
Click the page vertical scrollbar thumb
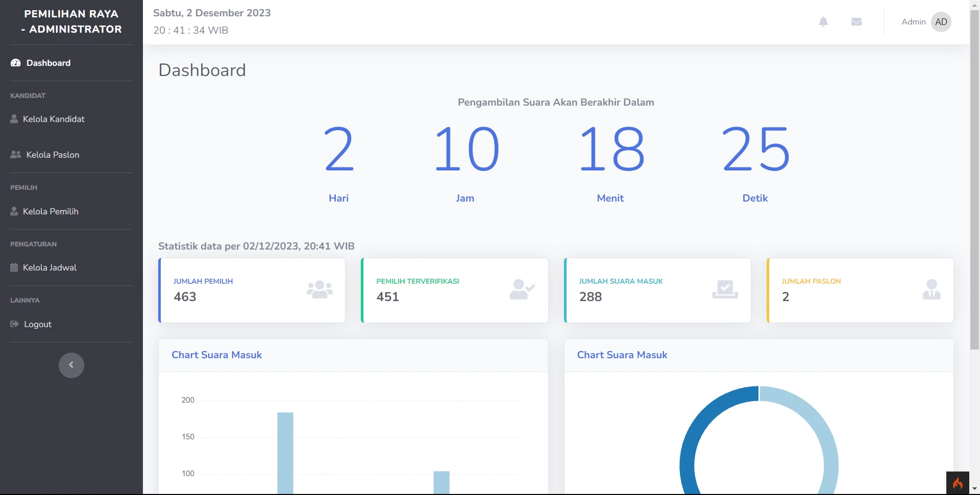coord(974,179)
